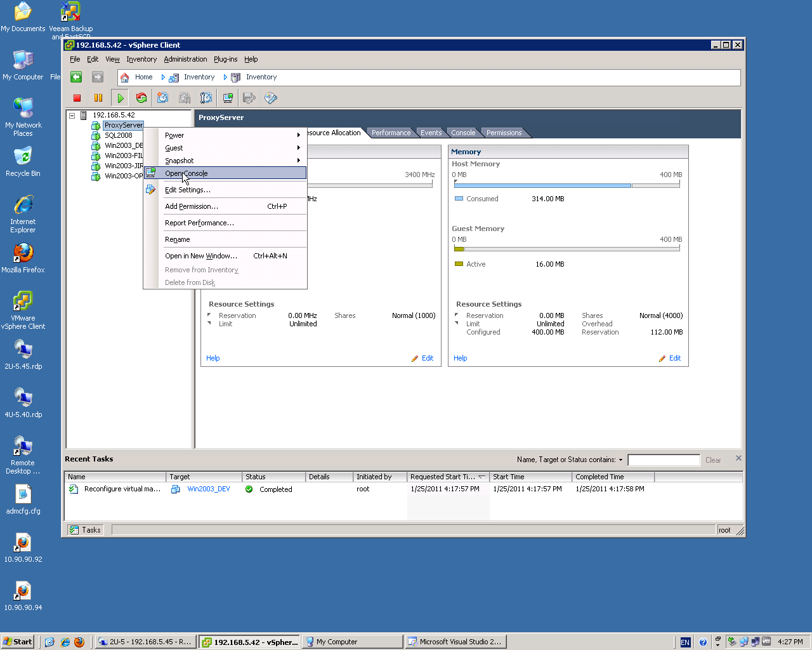
Task: Switch to the Events tab
Action: click(431, 133)
